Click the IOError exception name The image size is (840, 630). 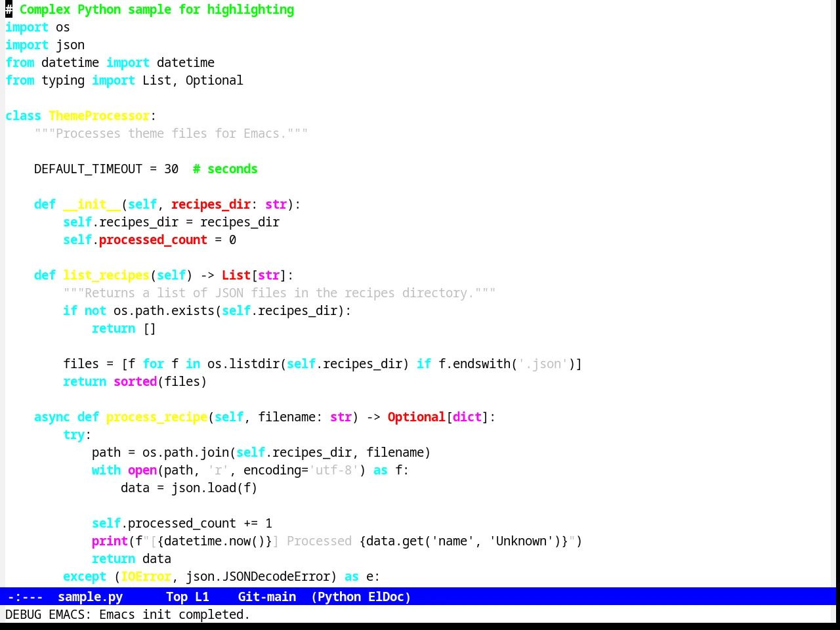146,576
